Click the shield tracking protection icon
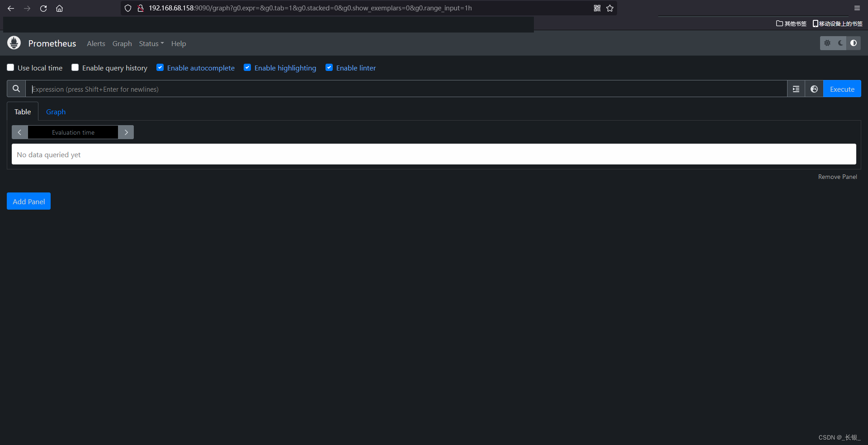Image resolution: width=868 pixels, height=445 pixels. 128,8
